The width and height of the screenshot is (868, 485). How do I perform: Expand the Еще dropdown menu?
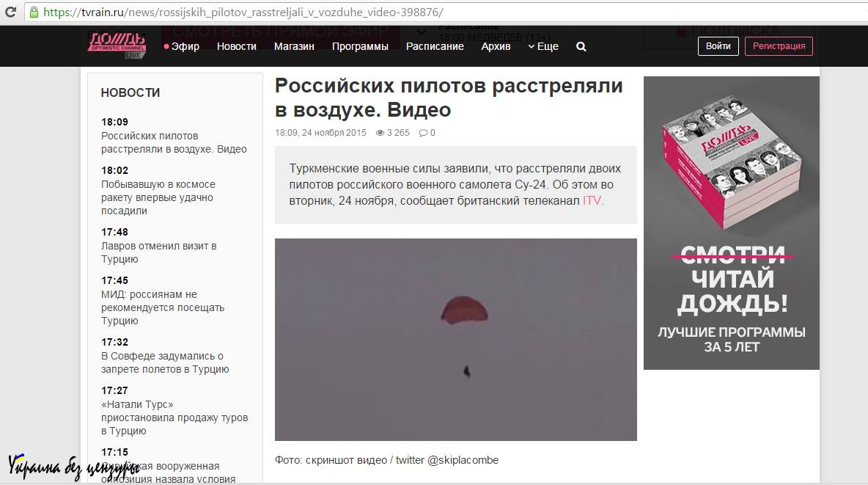pos(543,46)
